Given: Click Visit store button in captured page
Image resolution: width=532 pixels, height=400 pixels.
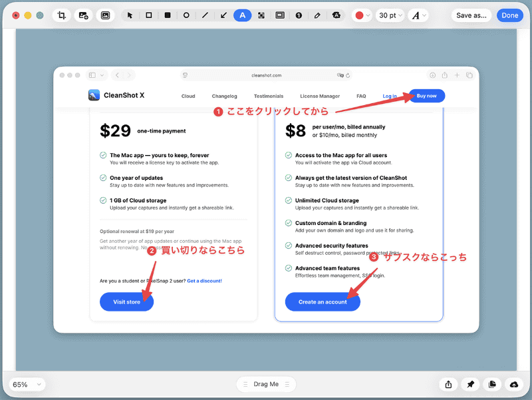Looking at the screenshot, I should pyautogui.click(x=126, y=302).
